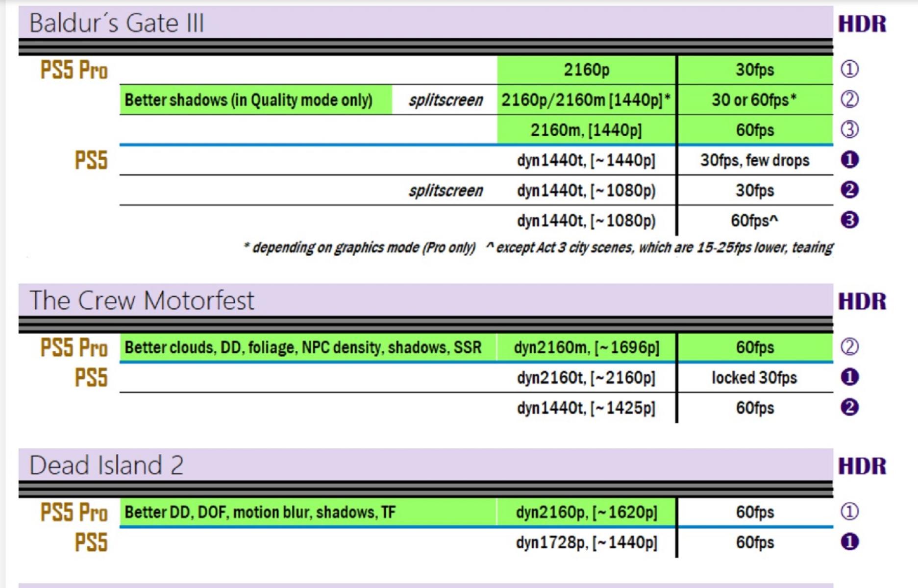The height and width of the screenshot is (588, 918).
Task: Select the '2160p/2160m [1440p]*' cell
Action: (586, 100)
